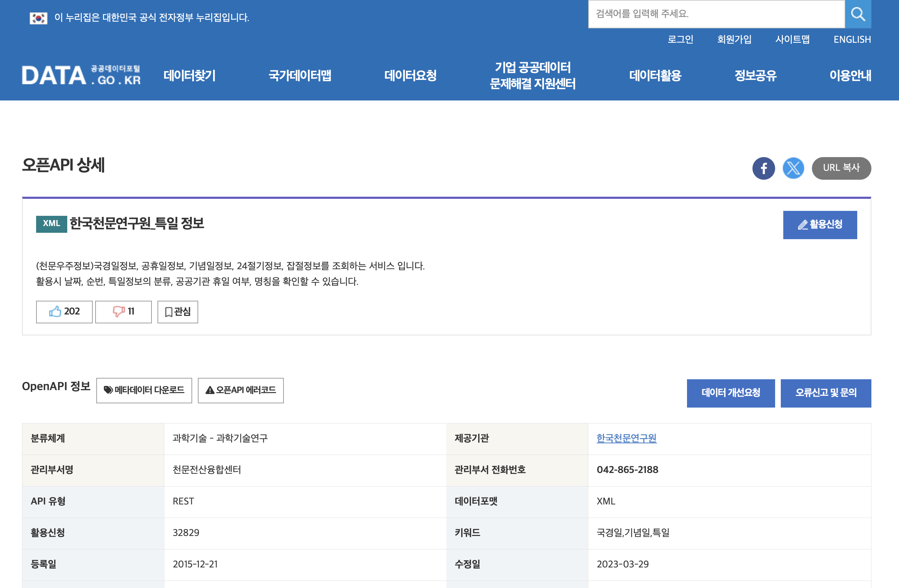Open 한국천문연구원 provider link
This screenshot has width=899, height=588.
click(x=626, y=438)
